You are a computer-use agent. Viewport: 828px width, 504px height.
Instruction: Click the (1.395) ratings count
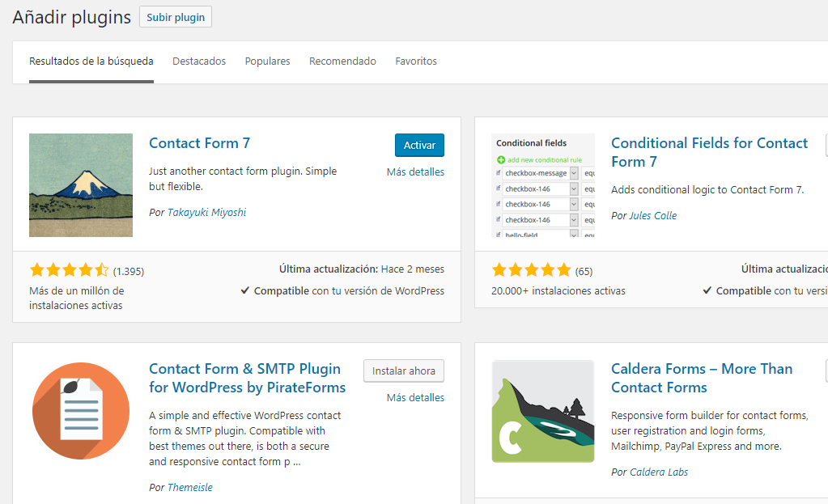[129, 271]
